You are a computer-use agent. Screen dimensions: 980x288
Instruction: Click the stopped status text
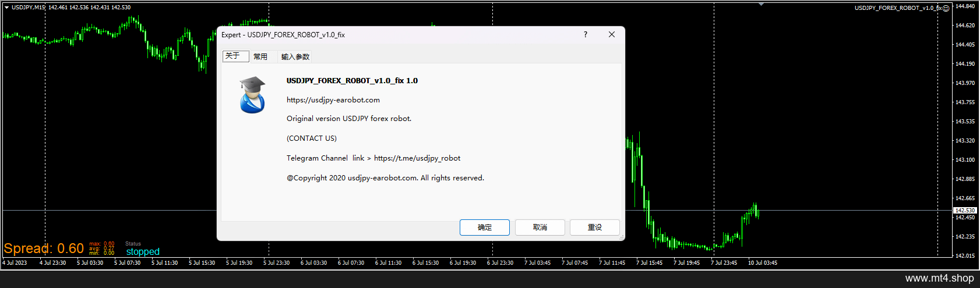(x=143, y=252)
